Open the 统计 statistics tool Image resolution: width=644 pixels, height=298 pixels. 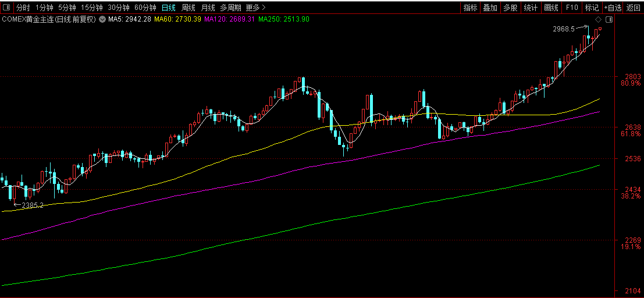click(x=531, y=8)
